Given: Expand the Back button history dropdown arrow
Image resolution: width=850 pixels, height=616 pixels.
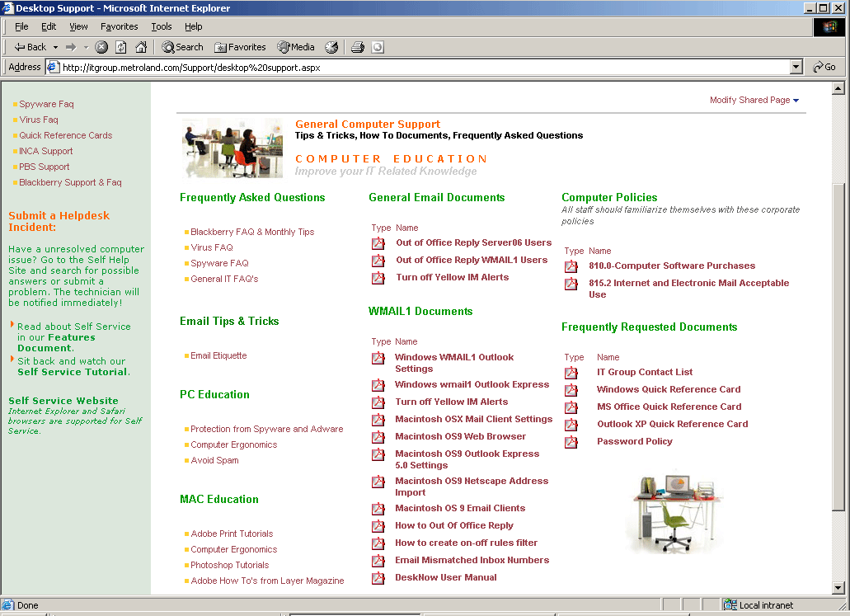Looking at the screenshot, I should tap(55, 47).
